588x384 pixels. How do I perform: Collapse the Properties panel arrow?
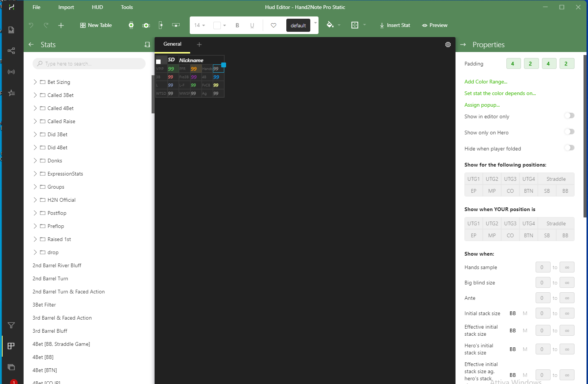463,45
